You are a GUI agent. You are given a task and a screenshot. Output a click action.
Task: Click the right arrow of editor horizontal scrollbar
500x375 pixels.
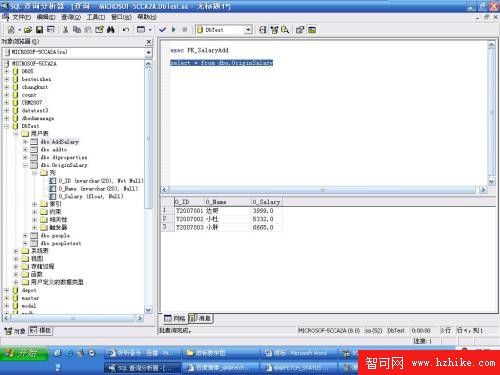tap(483, 190)
